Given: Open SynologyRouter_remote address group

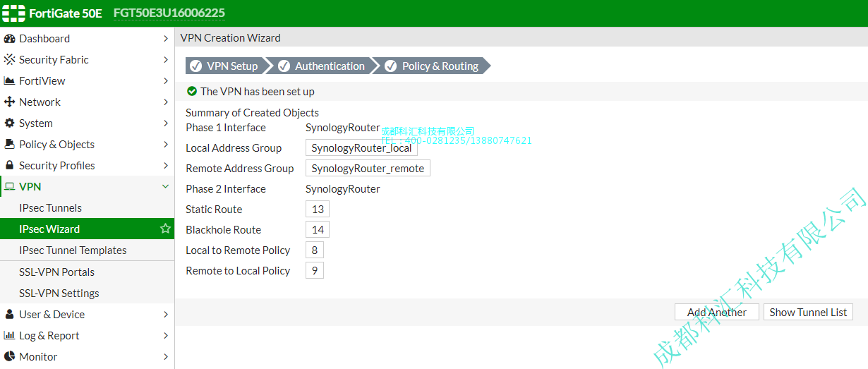Looking at the screenshot, I should click(x=368, y=169).
